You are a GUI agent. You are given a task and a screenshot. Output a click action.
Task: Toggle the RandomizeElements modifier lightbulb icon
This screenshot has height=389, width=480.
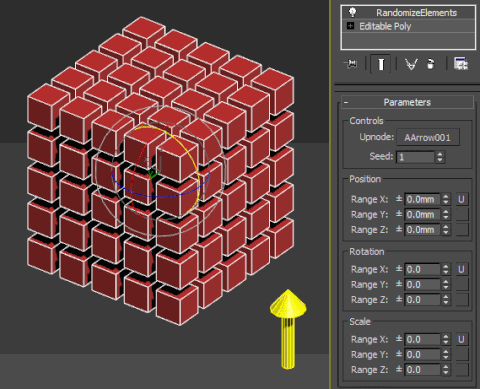coord(352,12)
